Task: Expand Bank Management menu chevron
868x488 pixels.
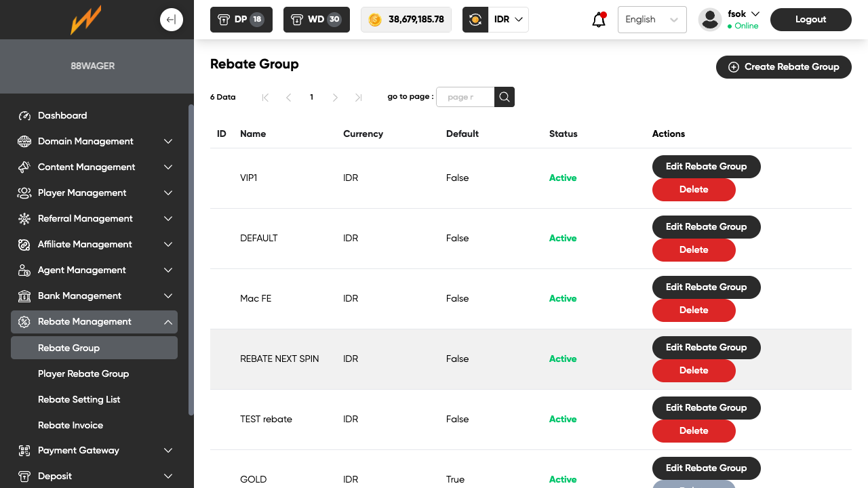Action: click(x=168, y=296)
